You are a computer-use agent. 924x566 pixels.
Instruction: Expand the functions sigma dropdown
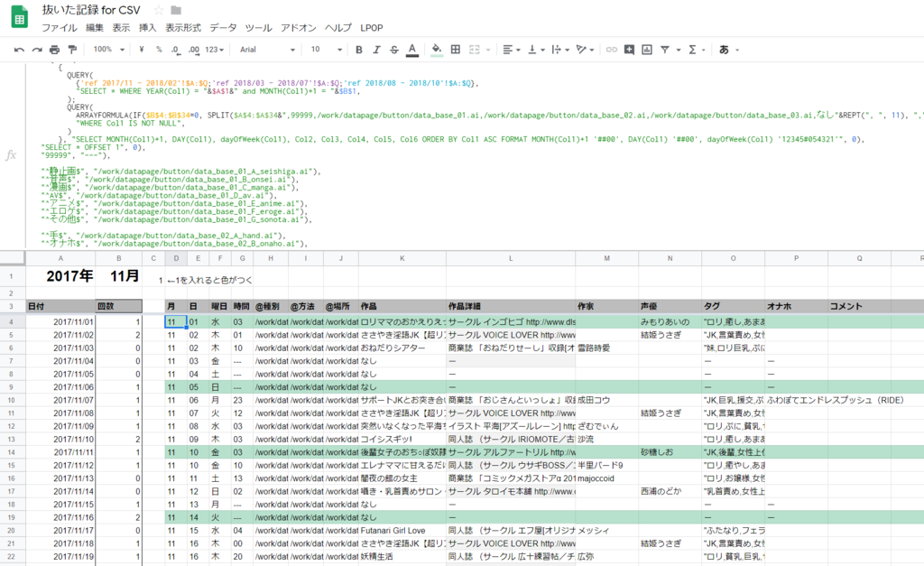click(x=696, y=50)
